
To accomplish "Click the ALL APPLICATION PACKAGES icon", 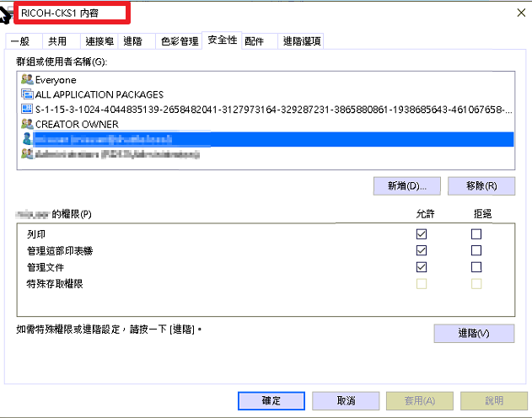I will [27, 94].
